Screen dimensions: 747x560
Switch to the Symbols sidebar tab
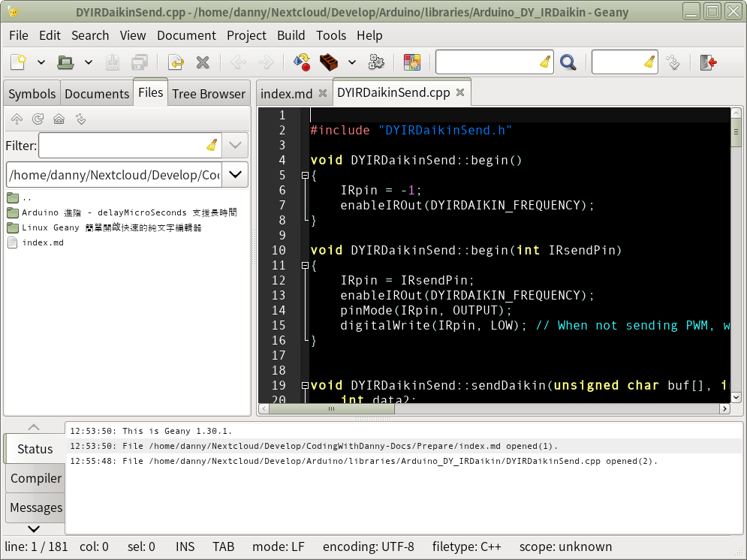click(32, 94)
